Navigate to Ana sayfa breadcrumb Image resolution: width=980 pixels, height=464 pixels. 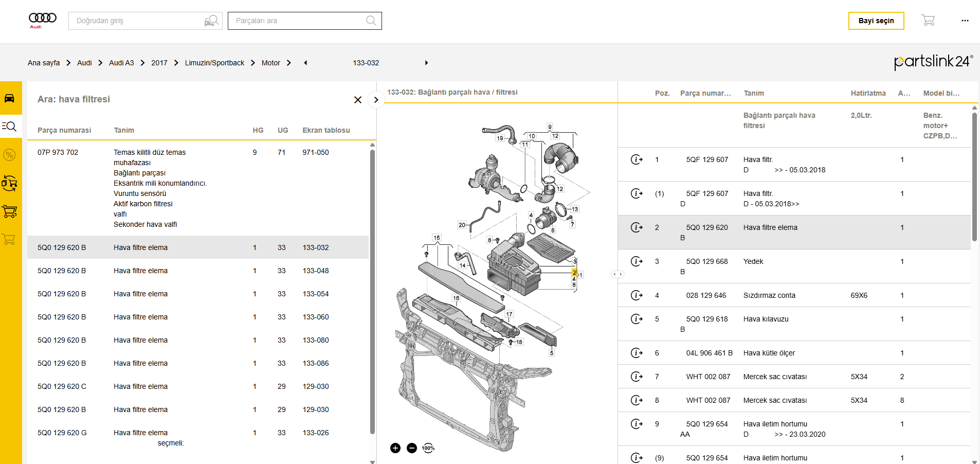[44, 63]
